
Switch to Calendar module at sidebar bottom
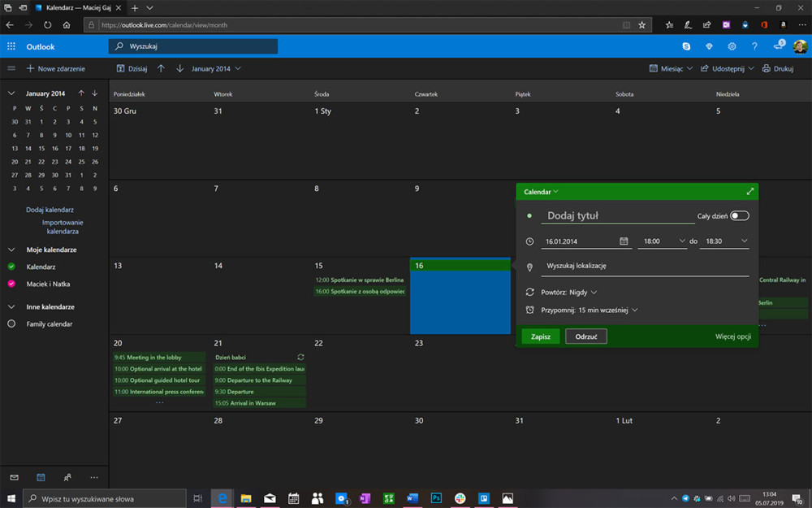coord(41,477)
